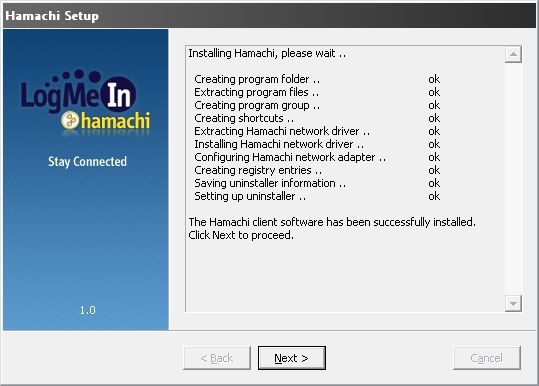
Task: Click the scroll down arrow in log box
Action: coord(513,303)
